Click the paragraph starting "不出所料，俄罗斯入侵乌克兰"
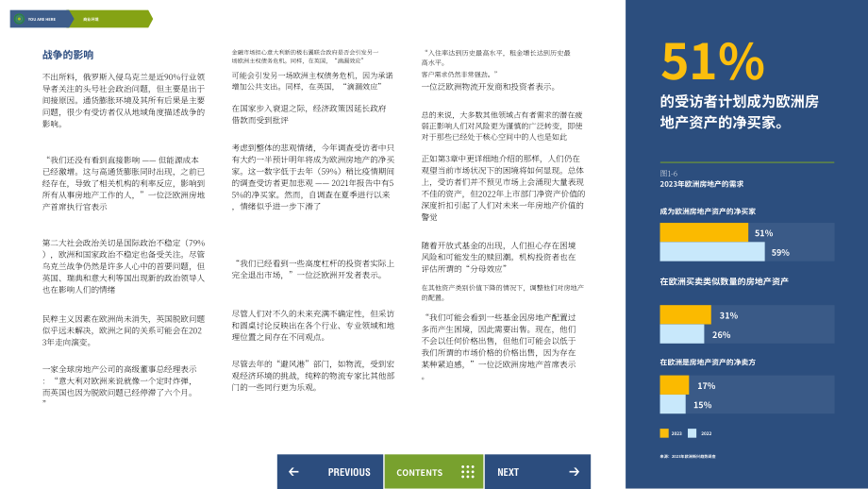This screenshot has width=868, height=489. 124,100
